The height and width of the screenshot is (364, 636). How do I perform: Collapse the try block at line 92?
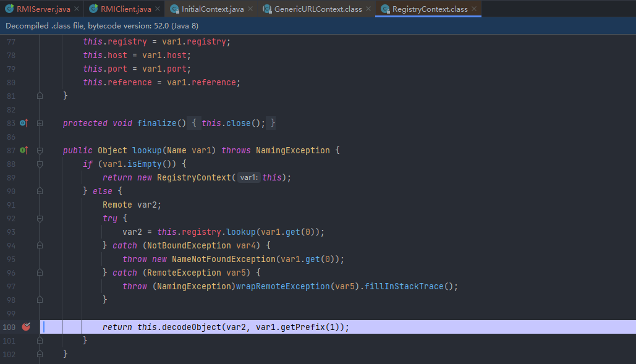[40, 219]
